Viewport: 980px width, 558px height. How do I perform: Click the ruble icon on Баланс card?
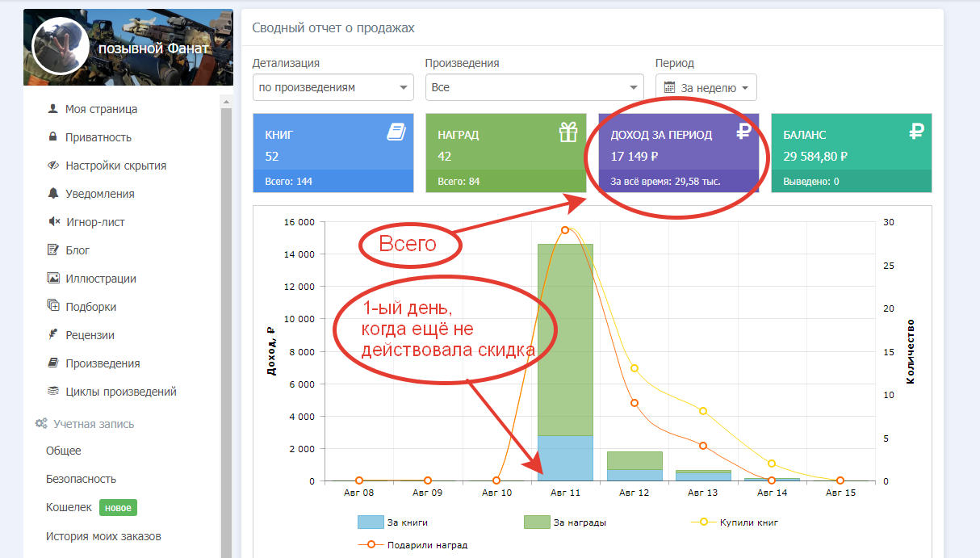(x=916, y=131)
